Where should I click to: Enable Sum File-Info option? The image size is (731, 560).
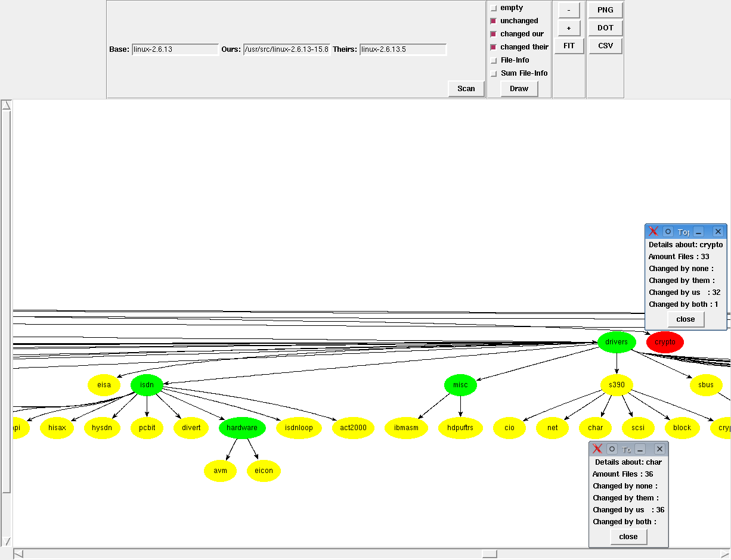click(x=494, y=74)
